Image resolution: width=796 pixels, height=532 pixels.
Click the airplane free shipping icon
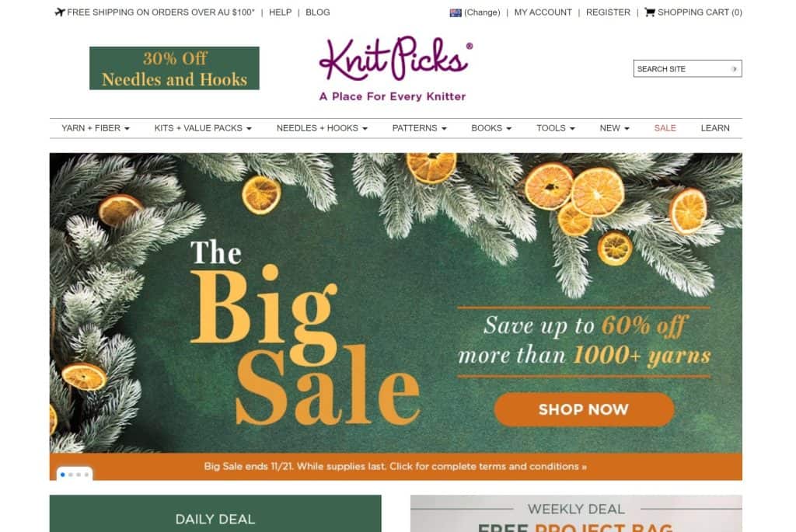(60, 12)
